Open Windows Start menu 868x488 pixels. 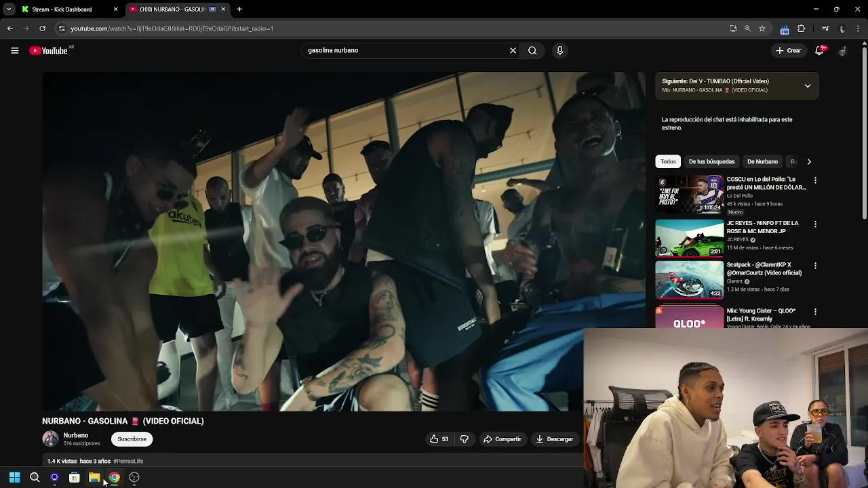(14, 477)
